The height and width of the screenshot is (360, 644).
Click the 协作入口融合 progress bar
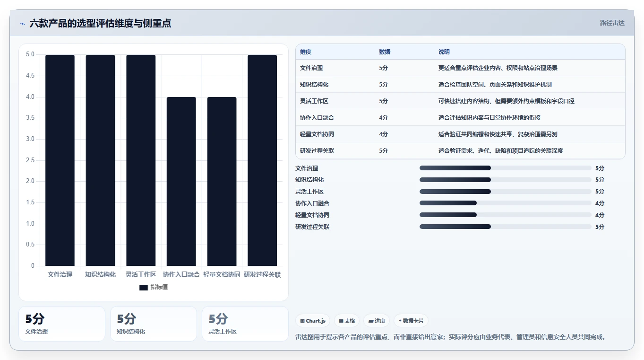[506, 203]
